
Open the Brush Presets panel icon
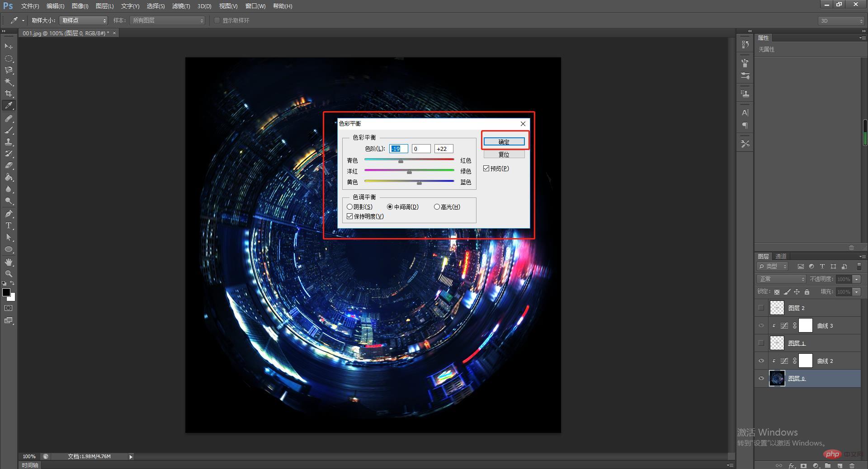[745, 76]
